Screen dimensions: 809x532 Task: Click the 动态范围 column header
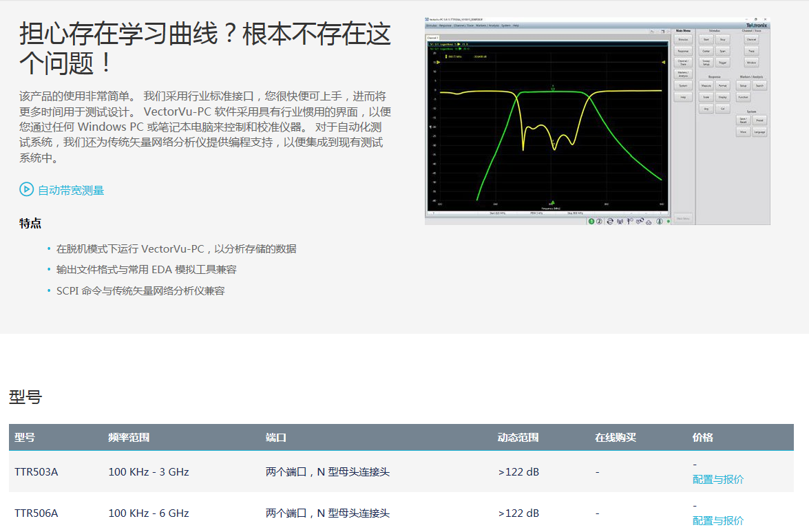(518, 438)
